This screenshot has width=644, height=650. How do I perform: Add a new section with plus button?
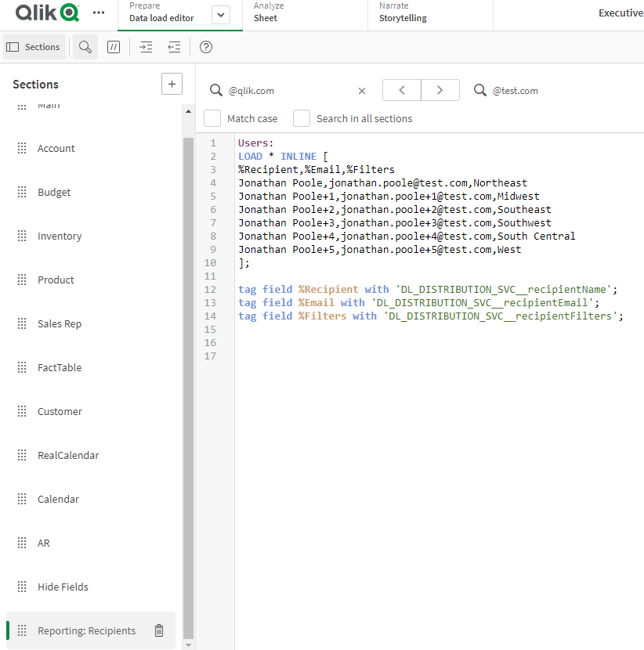coord(172,84)
